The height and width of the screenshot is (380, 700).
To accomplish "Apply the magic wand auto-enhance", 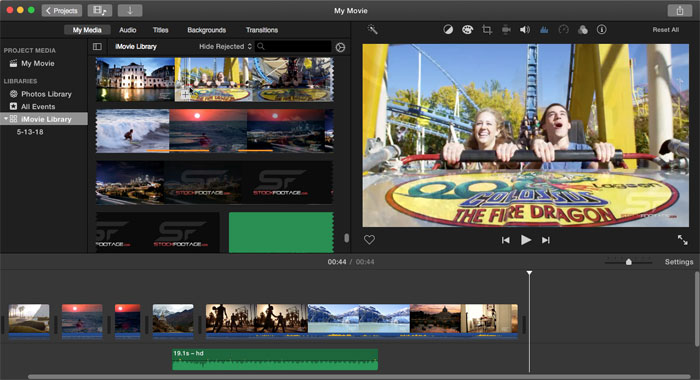I will click(372, 29).
